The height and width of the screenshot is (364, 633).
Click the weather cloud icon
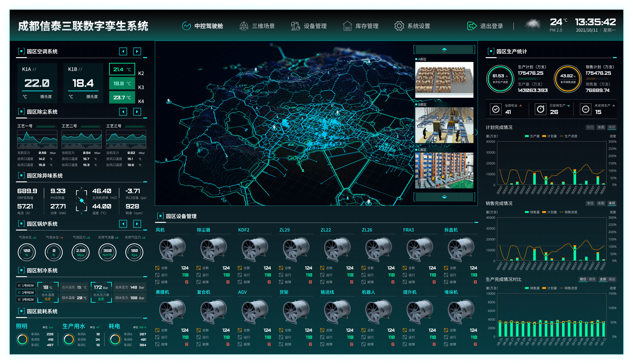coord(533,25)
